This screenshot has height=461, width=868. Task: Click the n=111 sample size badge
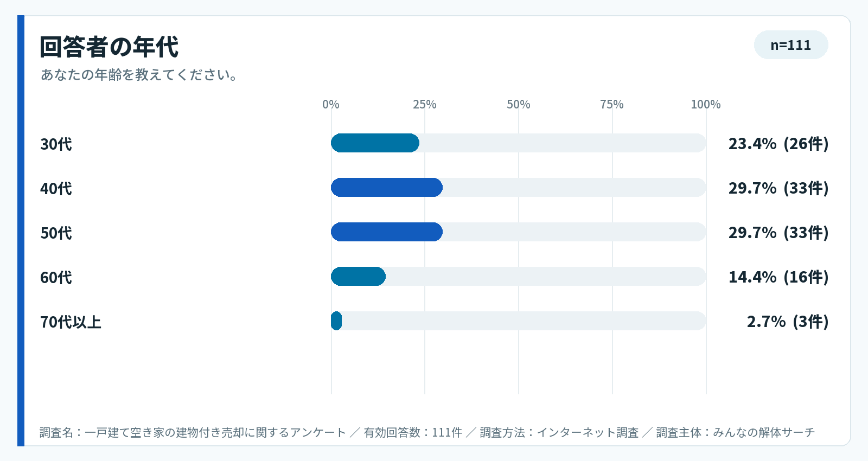(791, 45)
